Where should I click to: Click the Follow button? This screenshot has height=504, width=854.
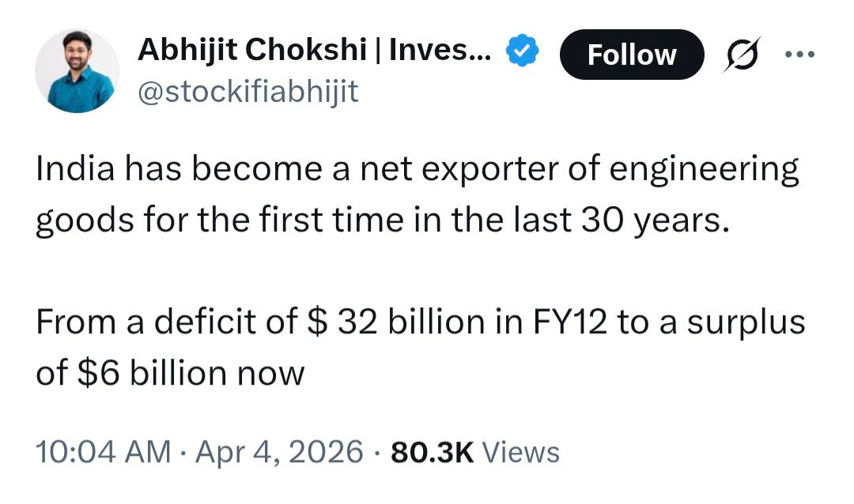[631, 55]
